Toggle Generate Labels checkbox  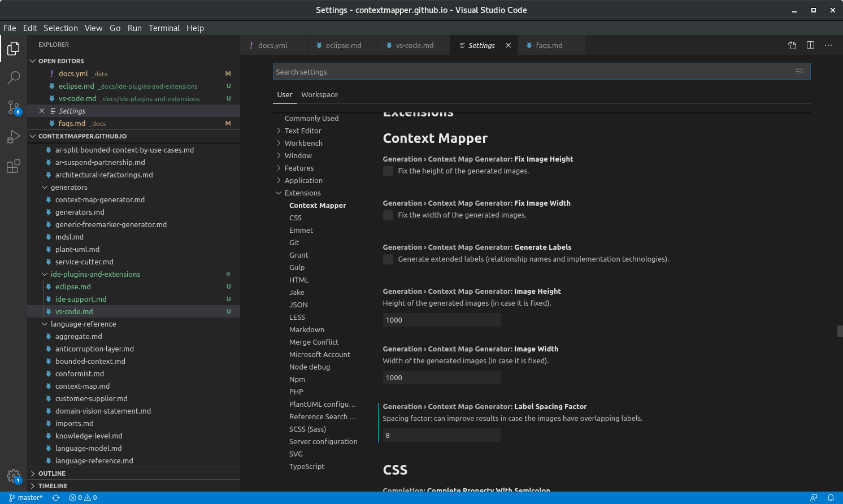(388, 259)
